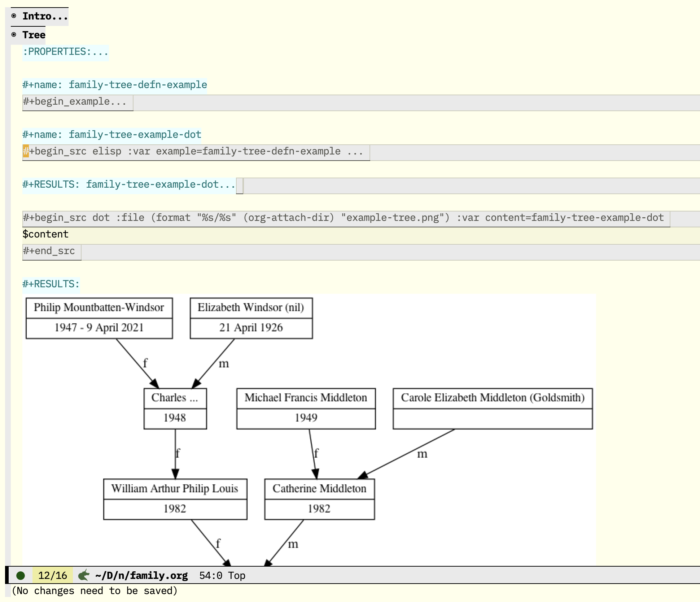Viewport: 700px width, 602px height.
Task: Expand the folded :PROPERTIES: drawer
Action: [x=65, y=52]
